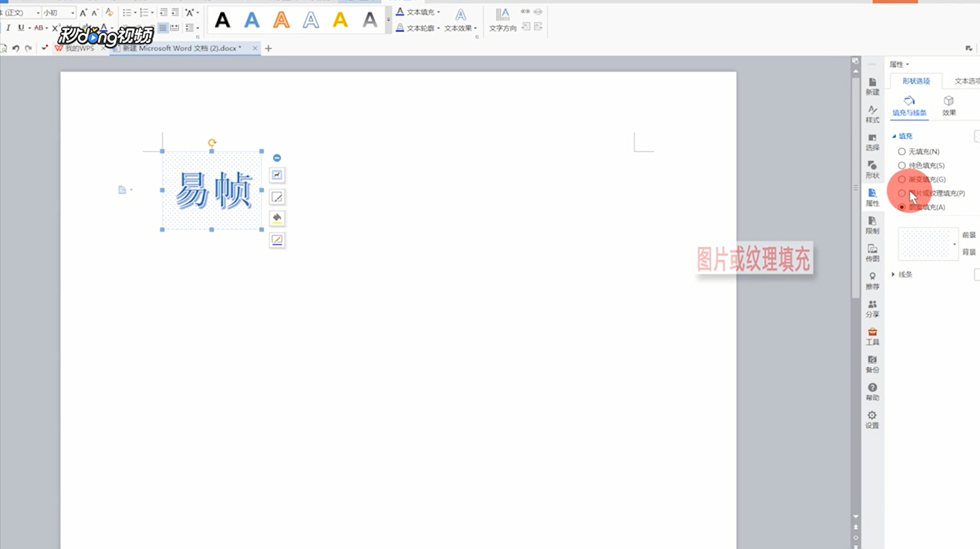This screenshot has height=549, width=980.
Task: Apply the blue filled WordArt preset
Action: pos(252,20)
